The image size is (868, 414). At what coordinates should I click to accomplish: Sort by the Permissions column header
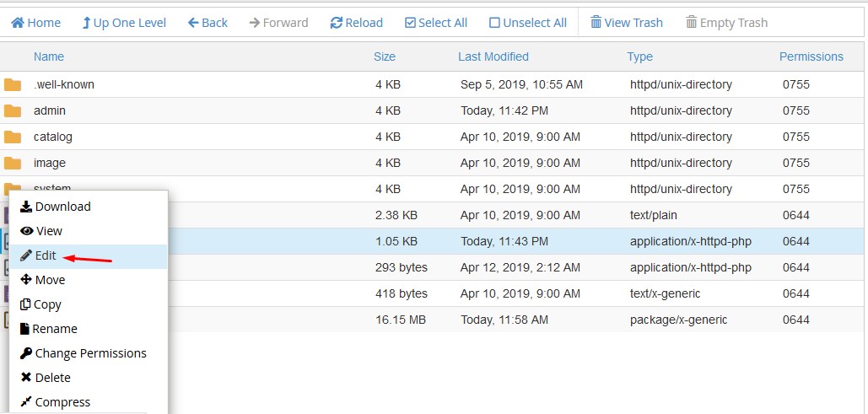[811, 56]
